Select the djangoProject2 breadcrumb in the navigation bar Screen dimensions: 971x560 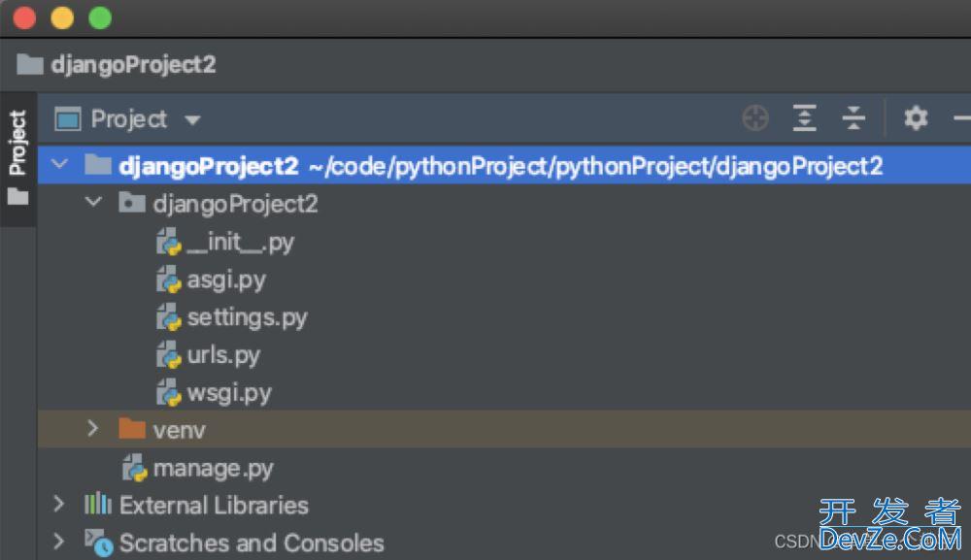(x=117, y=64)
